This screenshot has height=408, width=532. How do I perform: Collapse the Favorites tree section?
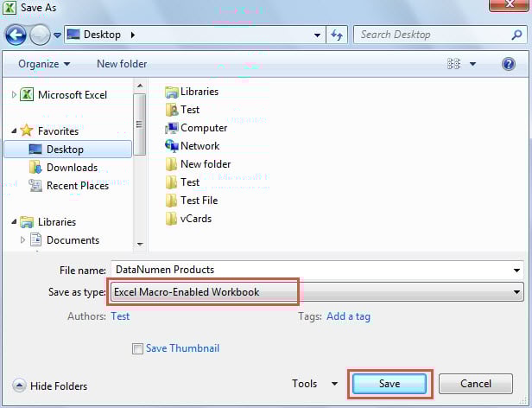[x=15, y=131]
